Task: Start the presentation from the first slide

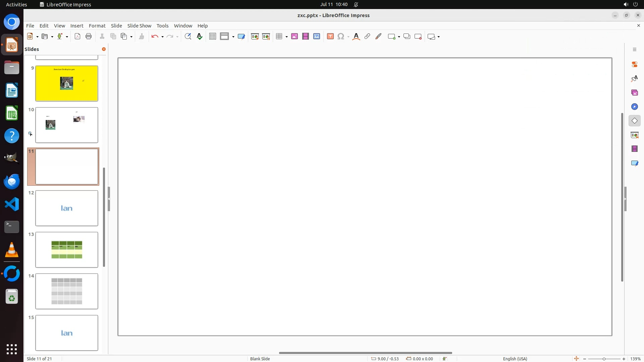Action: pos(255,37)
